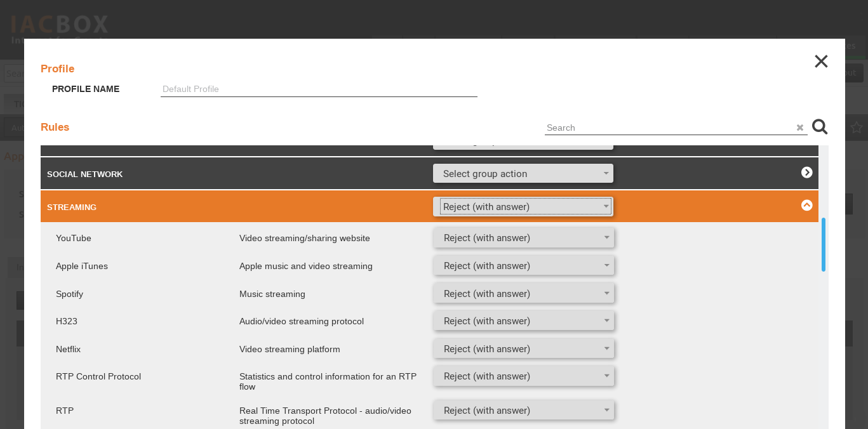Open the Apple iTunes action dropdown
This screenshot has height=429, width=868.
click(x=524, y=266)
